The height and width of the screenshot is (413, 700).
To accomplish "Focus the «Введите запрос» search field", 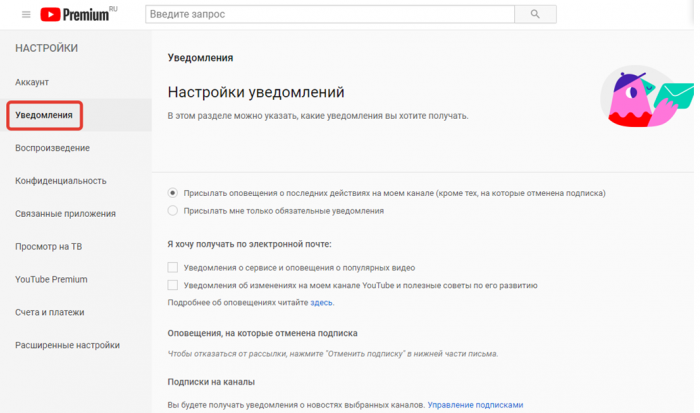I will coord(330,14).
